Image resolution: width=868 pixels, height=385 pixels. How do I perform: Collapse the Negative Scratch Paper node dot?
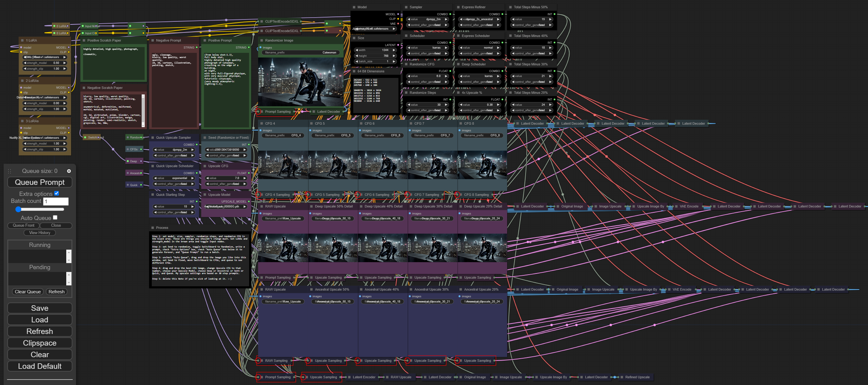click(84, 88)
